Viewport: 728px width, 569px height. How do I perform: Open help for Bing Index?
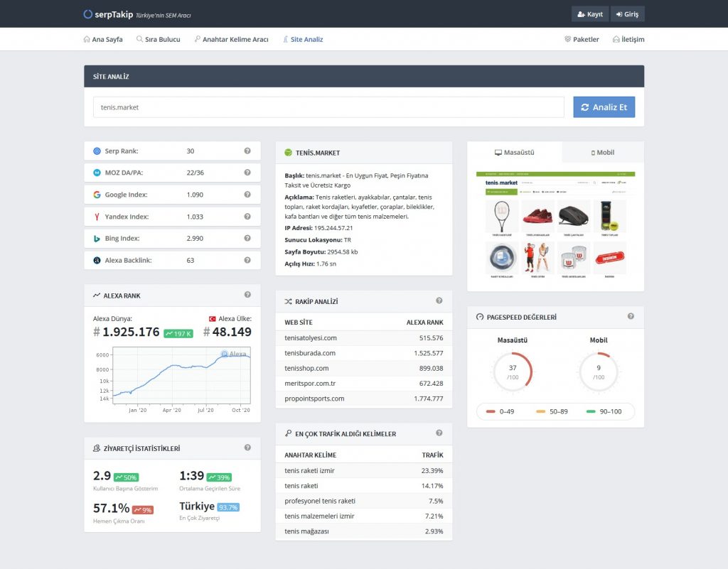247,238
